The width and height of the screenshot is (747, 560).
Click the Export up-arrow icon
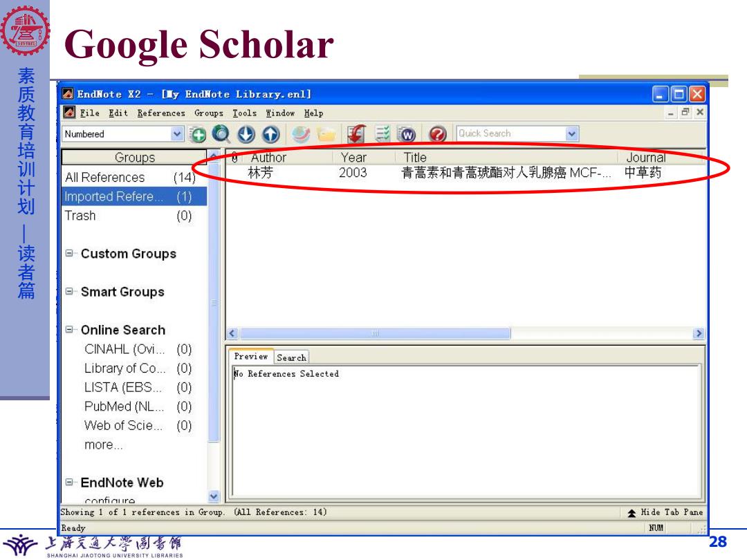(x=271, y=134)
